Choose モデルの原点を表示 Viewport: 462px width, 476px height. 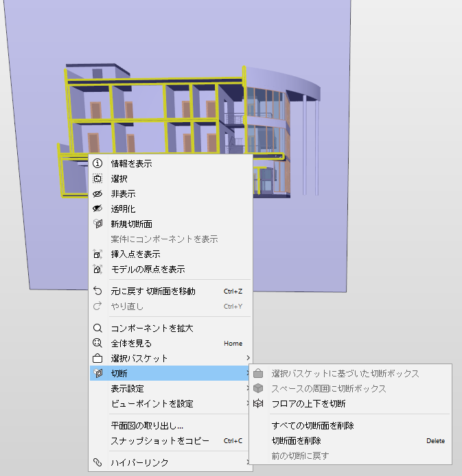pos(171,269)
